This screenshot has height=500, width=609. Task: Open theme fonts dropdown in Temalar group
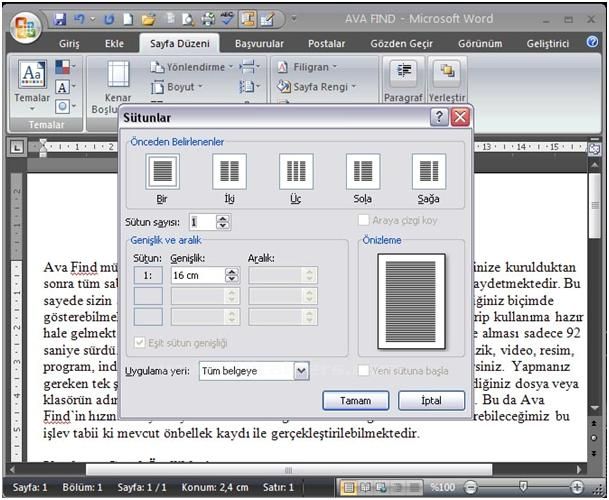coord(65,87)
